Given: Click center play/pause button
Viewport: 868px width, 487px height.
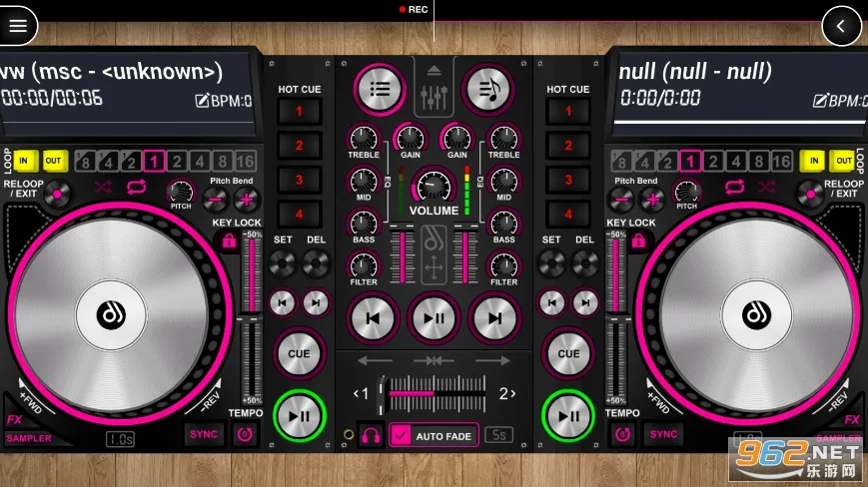Looking at the screenshot, I should coord(434,318).
